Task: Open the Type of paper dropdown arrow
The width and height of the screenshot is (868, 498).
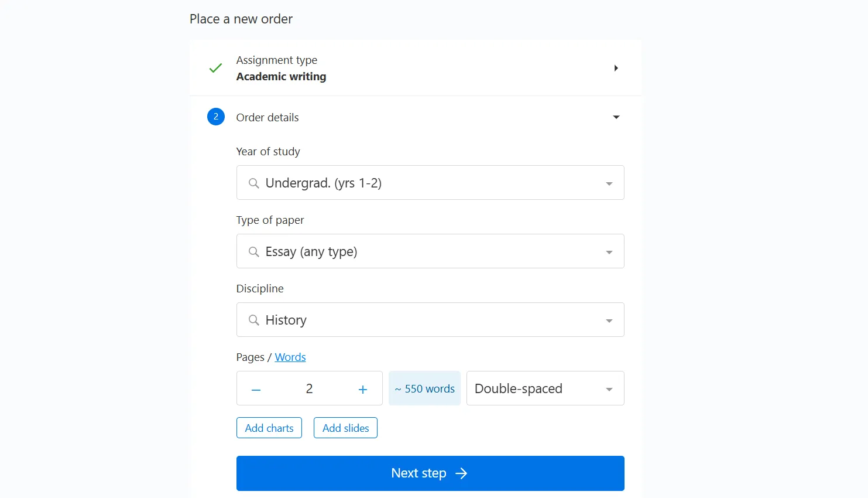Action: coord(609,253)
